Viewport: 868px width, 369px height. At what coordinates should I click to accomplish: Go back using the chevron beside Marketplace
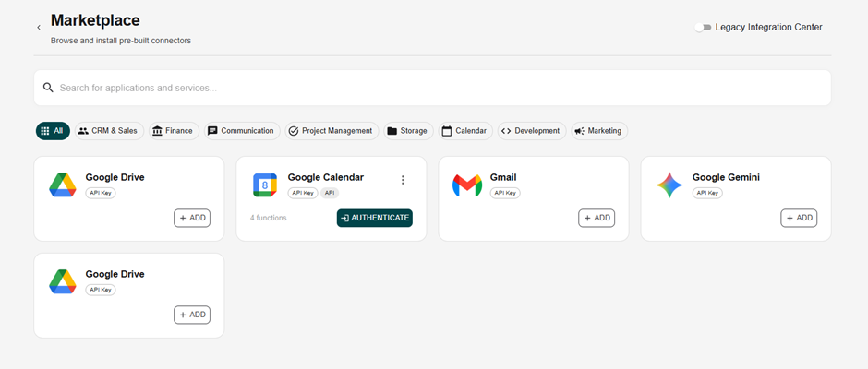tap(38, 27)
